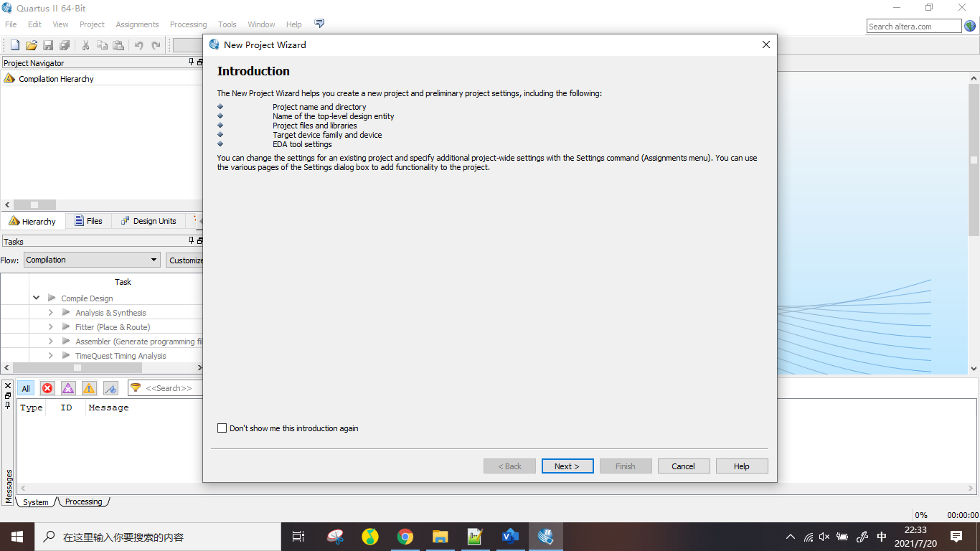This screenshot has height=551, width=980.
Task: Open File Explorer from the taskbar
Action: click(x=440, y=537)
